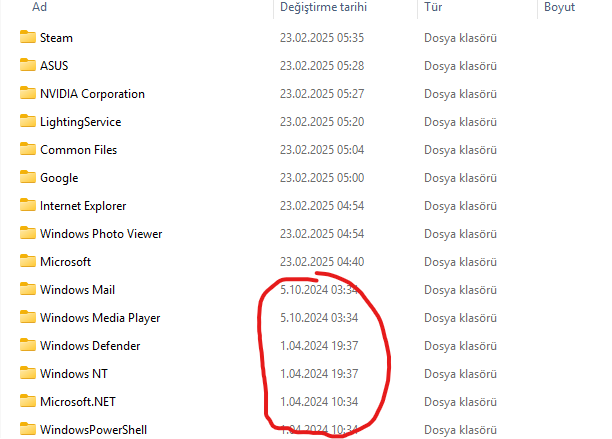Click the Windows Defender folder icon
This screenshot has width=612, height=439.
[x=27, y=345]
